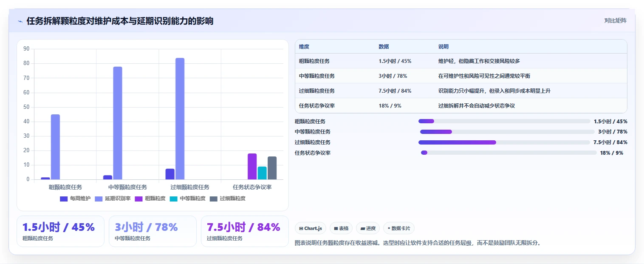Screen dimensions: 644x264
Task: Click the cyan bar in 任务状态争议率 group
Action: pyautogui.click(x=262, y=173)
